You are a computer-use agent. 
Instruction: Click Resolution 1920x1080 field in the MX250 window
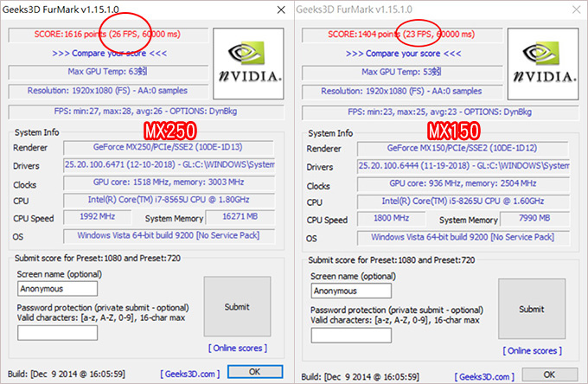click(108, 91)
